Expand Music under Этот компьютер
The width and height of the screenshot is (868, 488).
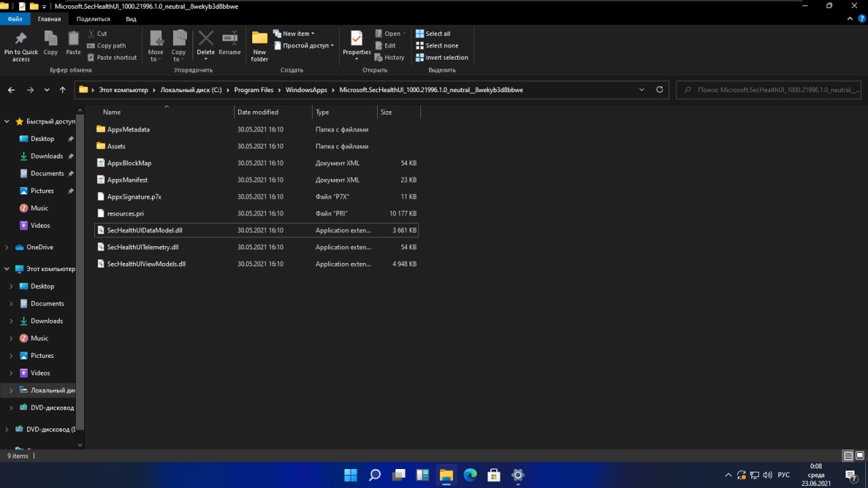(x=11, y=338)
